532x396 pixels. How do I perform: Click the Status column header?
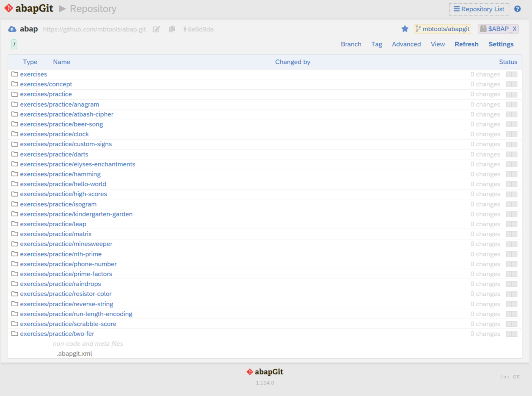pos(508,62)
